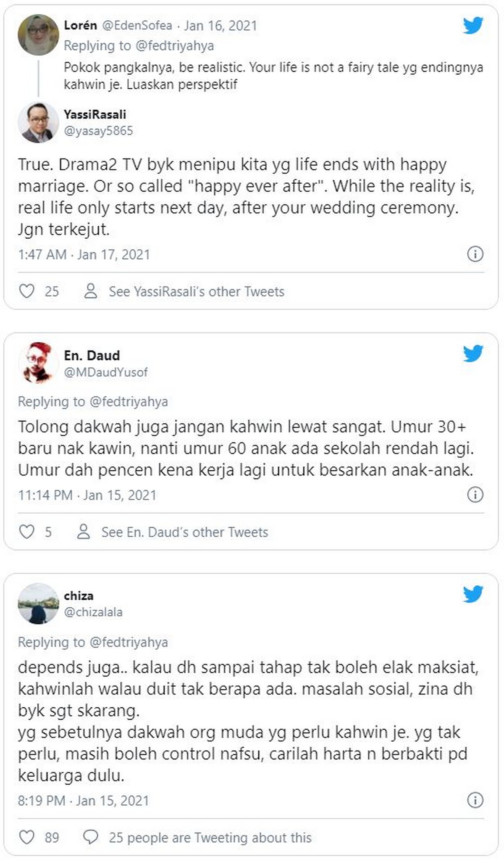Open 25 people are Tweeting about this
This screenshot has width=504, height=862.
click(x=210, y=838)
